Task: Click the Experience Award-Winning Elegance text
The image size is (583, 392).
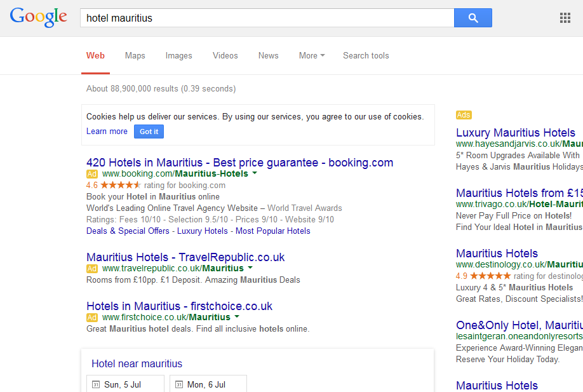Action: [519, 348]
